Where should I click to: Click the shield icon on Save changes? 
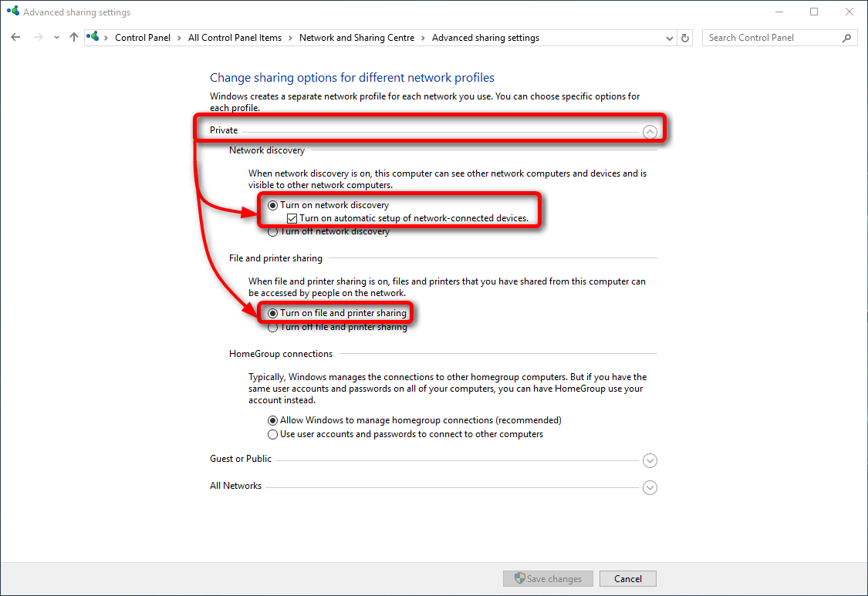coord(519,577)
